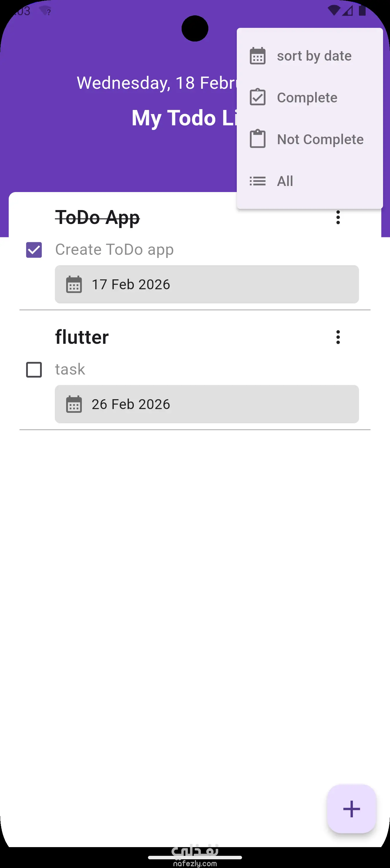Tap the plus icon to add task

351,809
